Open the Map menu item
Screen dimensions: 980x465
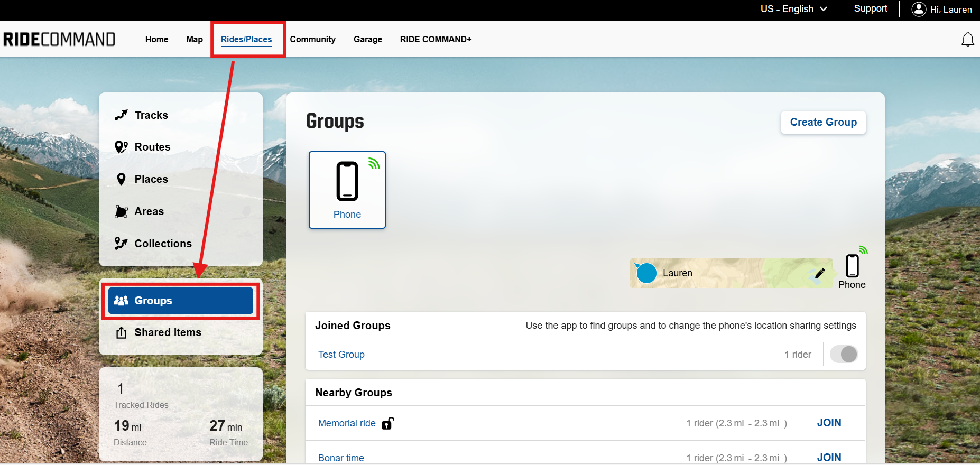pos(195,39)
